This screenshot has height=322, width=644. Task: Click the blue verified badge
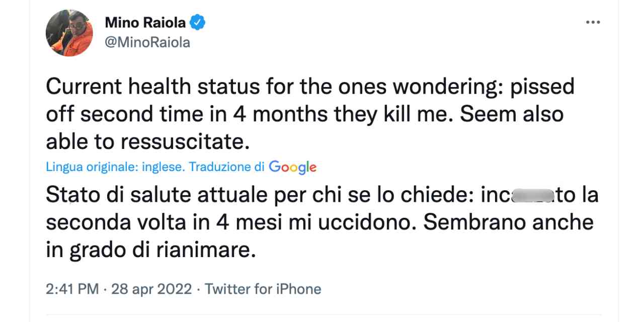click(198, 23)
